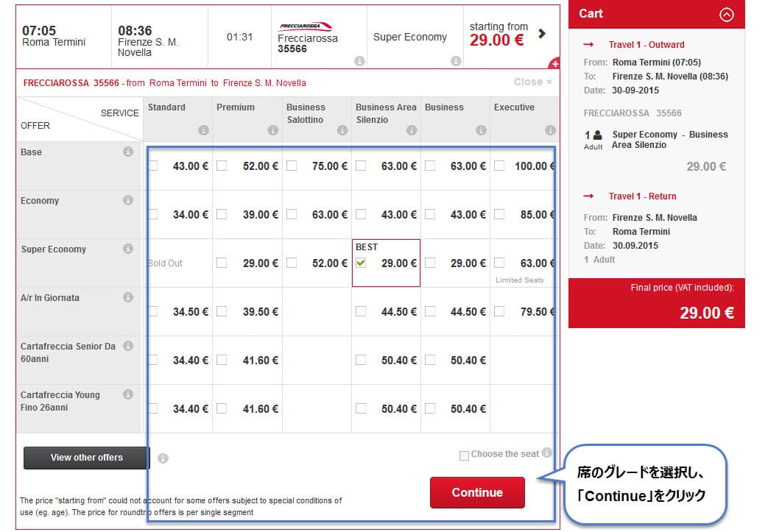
Task: Click 07:05 Roma Termini departure cell
Action: click(63, 37)
